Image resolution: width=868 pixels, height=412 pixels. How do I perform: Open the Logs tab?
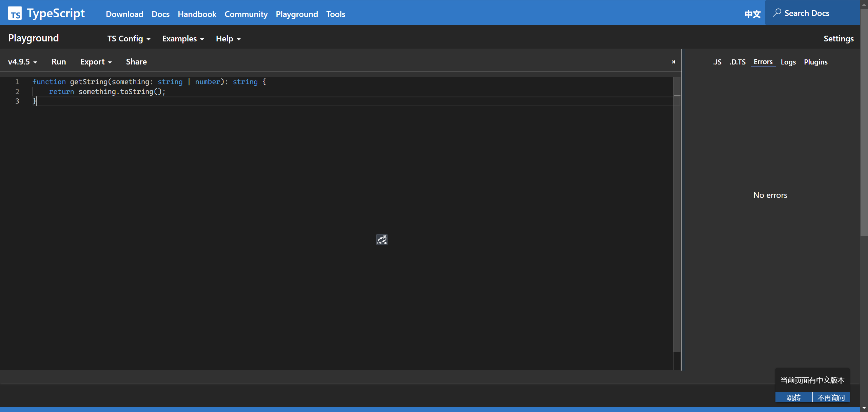(x=788, y=62)
